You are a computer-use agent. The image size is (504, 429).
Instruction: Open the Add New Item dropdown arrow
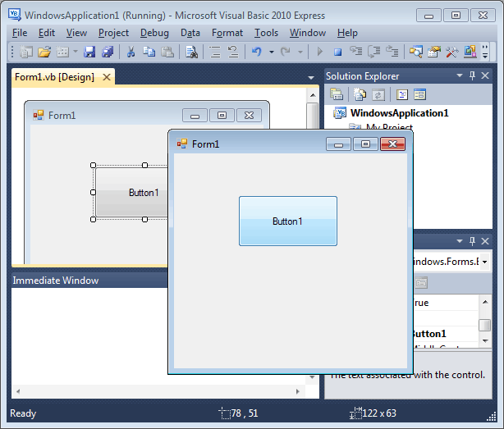click(x=76, y=52)
